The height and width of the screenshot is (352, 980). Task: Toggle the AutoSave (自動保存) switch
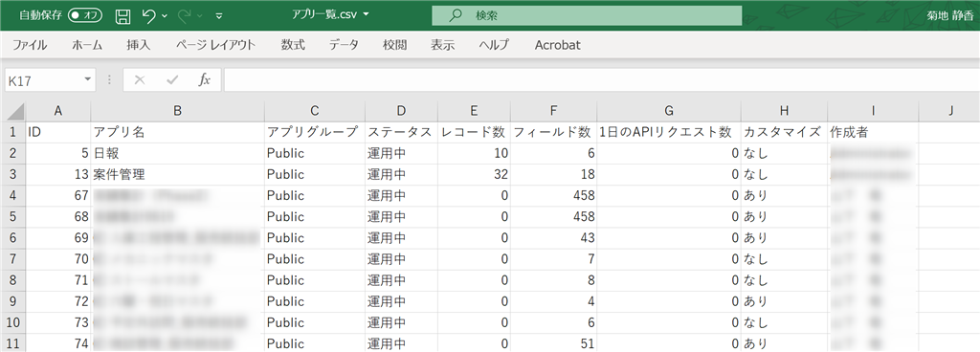85,15
